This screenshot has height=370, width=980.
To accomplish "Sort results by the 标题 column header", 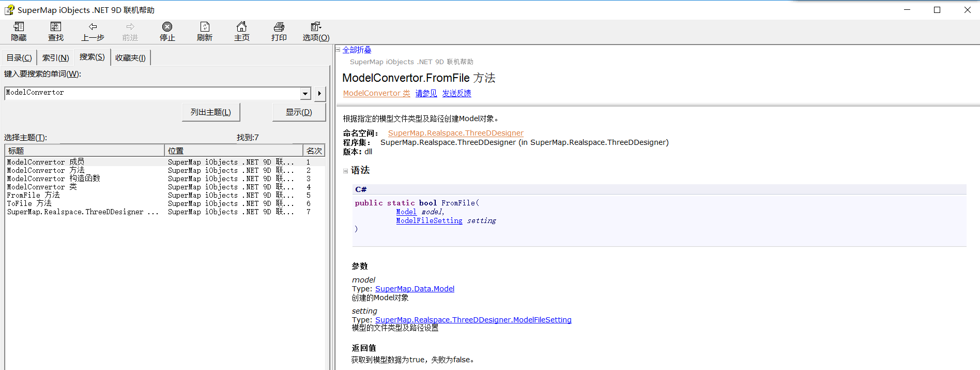I will (x=85, y=151).
